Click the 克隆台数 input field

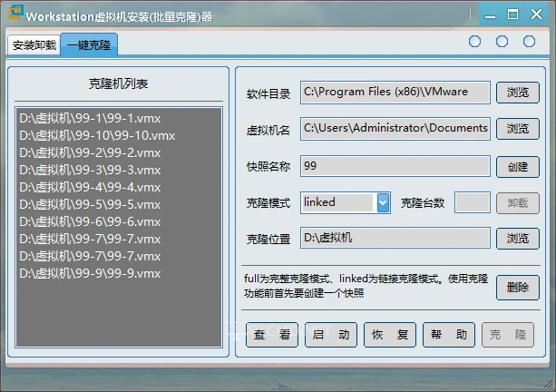coord(473,202)
